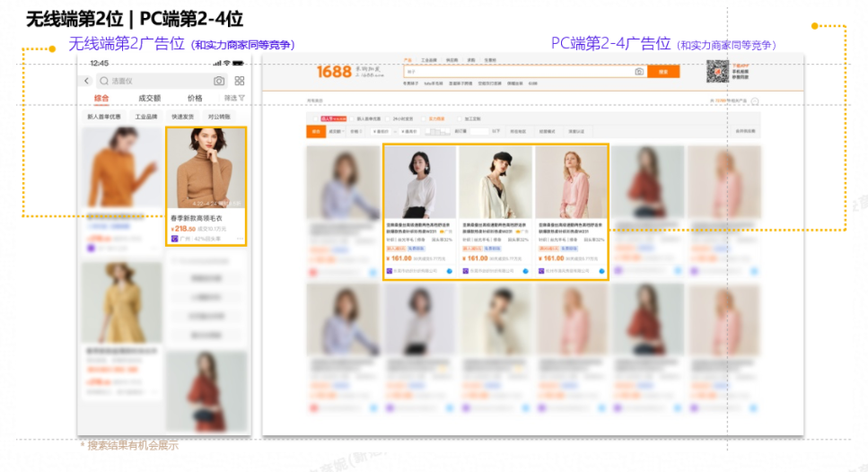Open the 所在地区 dropdown
The height and width of the screenshot is (472, 868).
tap(518, 132)
